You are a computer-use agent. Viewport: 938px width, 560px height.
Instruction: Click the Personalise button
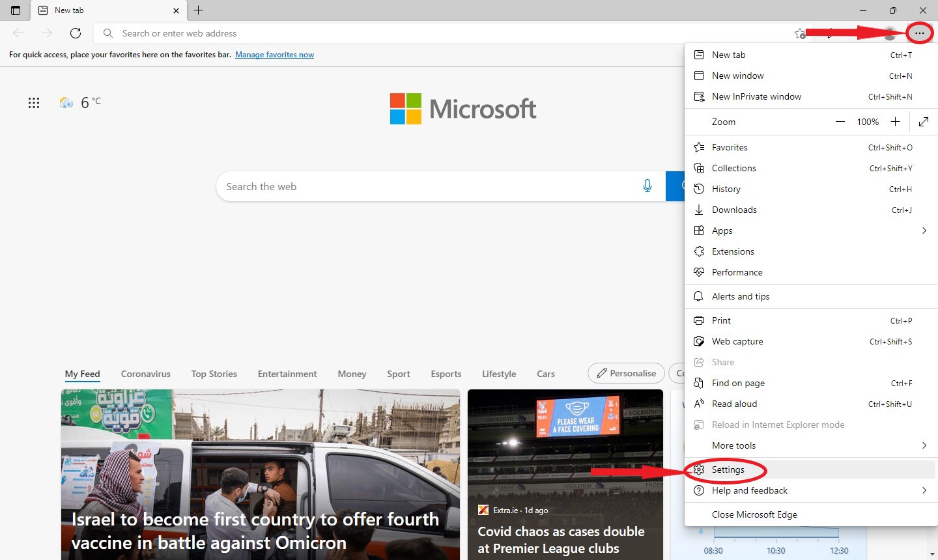click(x=626, y=373)
